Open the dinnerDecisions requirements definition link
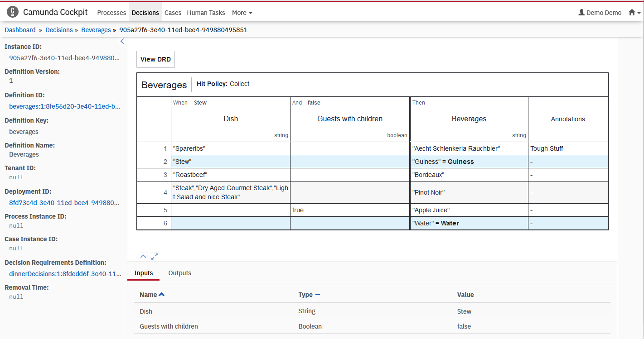This screenshot has height=339, width=644. click(x=64, y=274)
